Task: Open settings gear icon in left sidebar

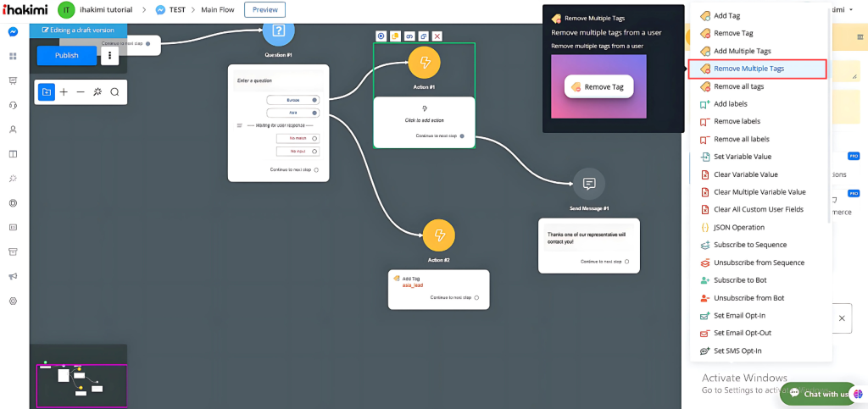Action: point(13,301)
